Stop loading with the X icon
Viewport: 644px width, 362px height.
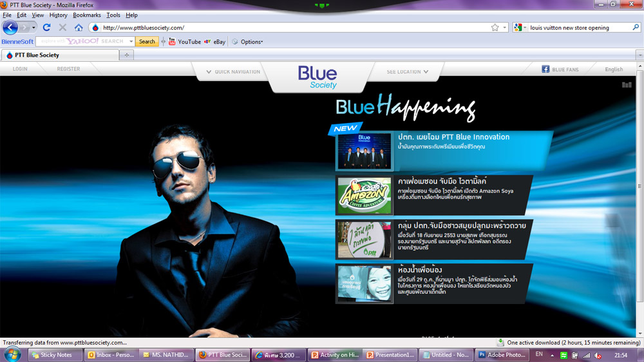point(62,28)
